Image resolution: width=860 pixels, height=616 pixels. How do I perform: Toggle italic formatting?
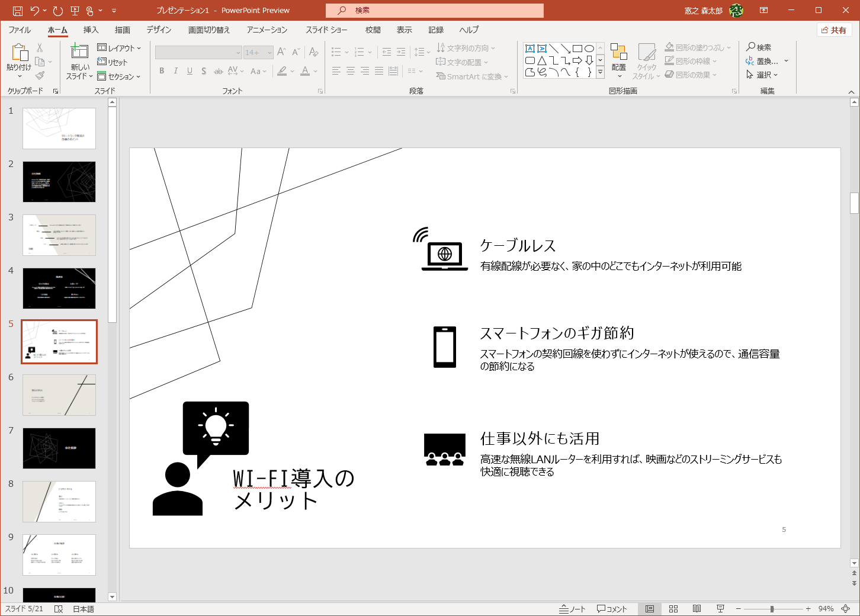click(175, 70)
